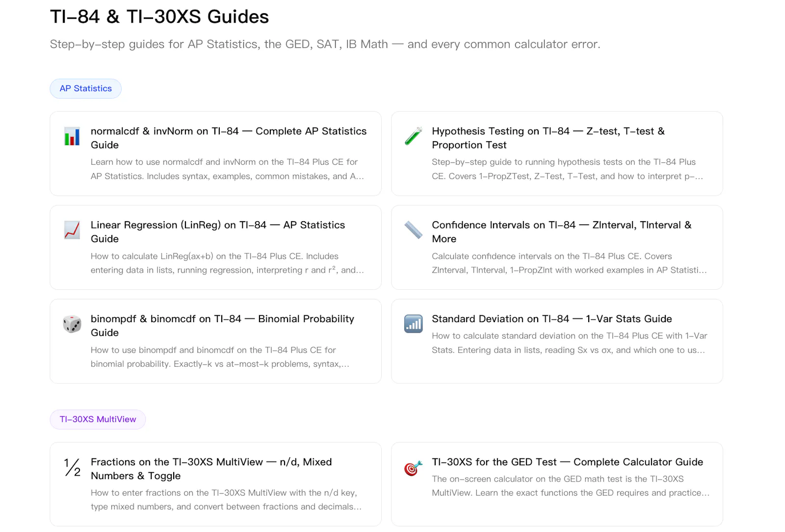Open TI-30XS for the GED Test title
Image resolution: width=785 pixels, height=532 pixels.
(x=568, y=462)
